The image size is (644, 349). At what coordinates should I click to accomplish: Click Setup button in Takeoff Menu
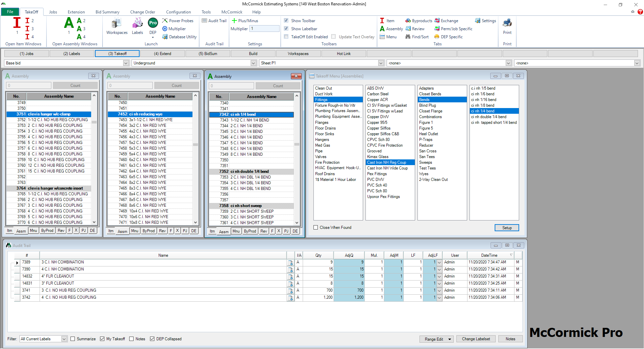[507, 228]
